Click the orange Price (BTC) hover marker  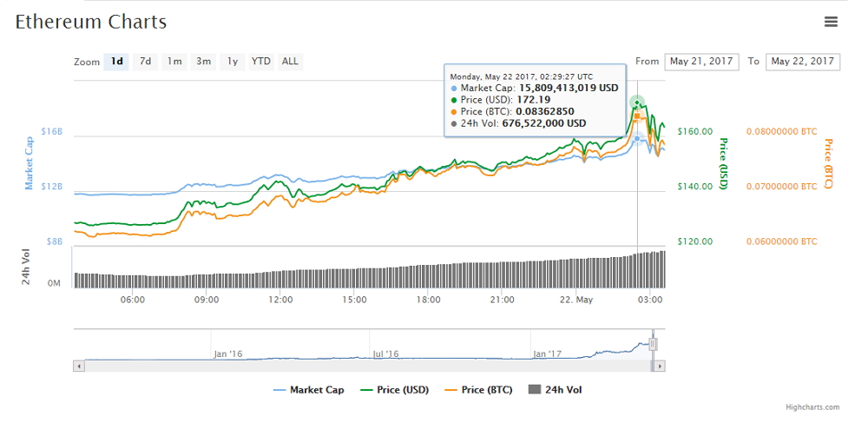point(637,116)
